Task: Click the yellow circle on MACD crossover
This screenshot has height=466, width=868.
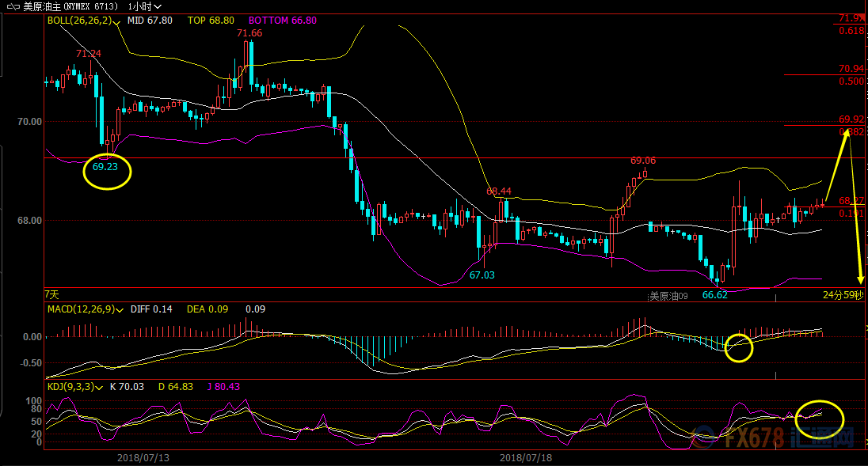Action: click(x=739, y=347)
